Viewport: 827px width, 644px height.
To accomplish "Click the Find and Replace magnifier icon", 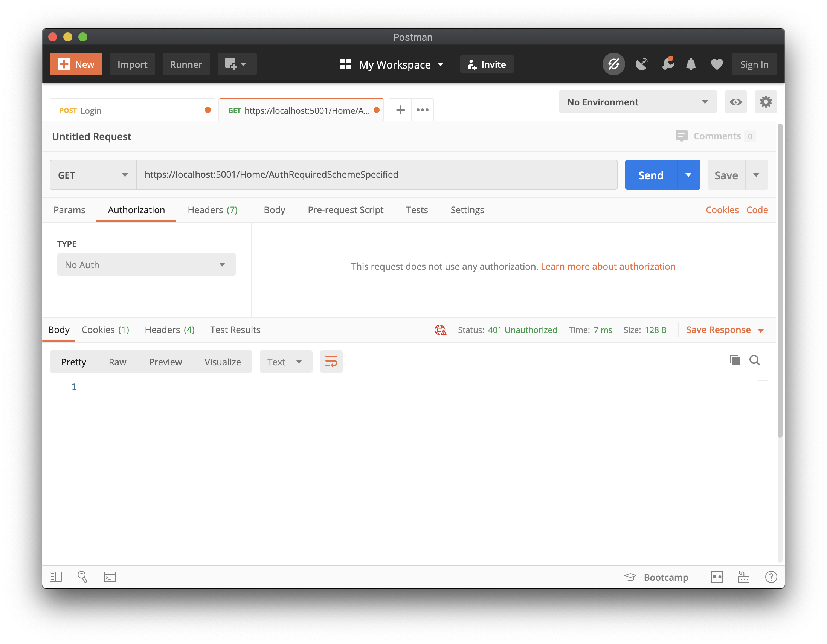I will [82, 577].
